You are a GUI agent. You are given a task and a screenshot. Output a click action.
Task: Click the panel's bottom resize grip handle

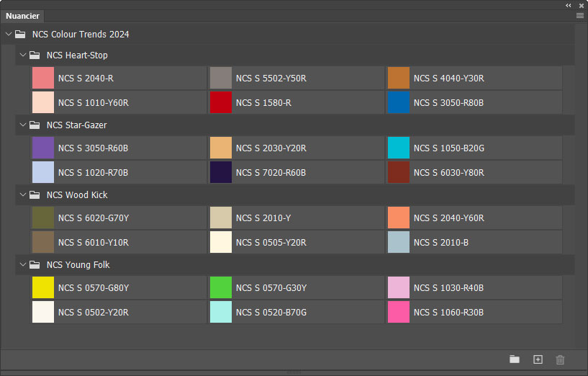click(x=294, y=372)
